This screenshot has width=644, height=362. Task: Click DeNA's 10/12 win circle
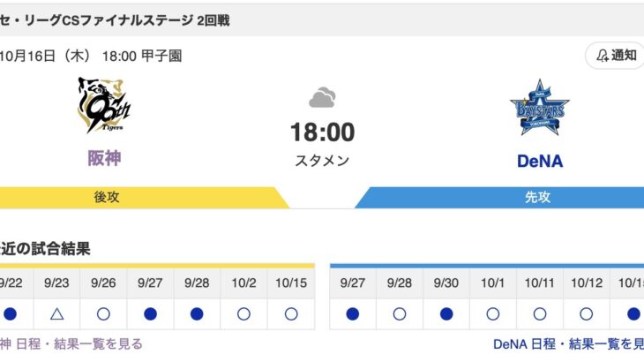pos(587,313)
